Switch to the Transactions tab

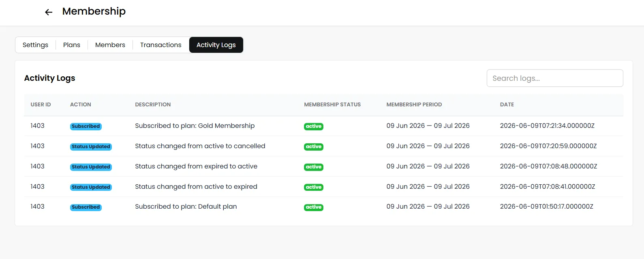(161, 45)
